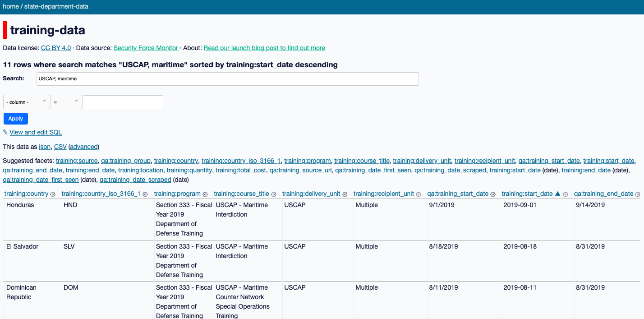Open state-department-data breadcrumb link

pyautogui.click(x=56, y=6)
